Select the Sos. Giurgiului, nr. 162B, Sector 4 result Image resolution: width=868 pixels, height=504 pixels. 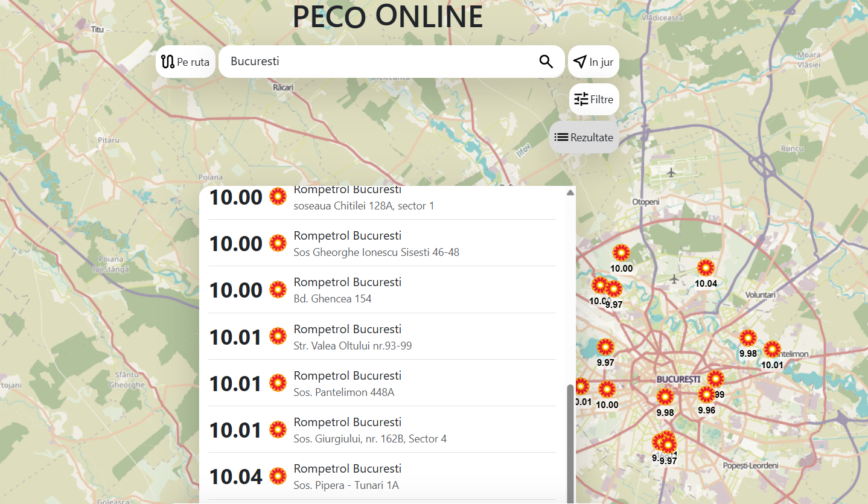(x=381, y=430)
